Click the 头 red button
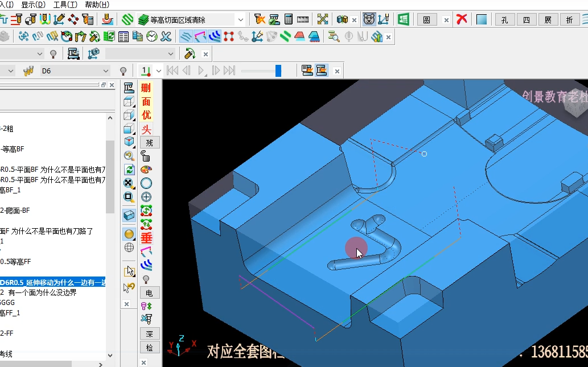Screen dimensions: 588x367 146,129
